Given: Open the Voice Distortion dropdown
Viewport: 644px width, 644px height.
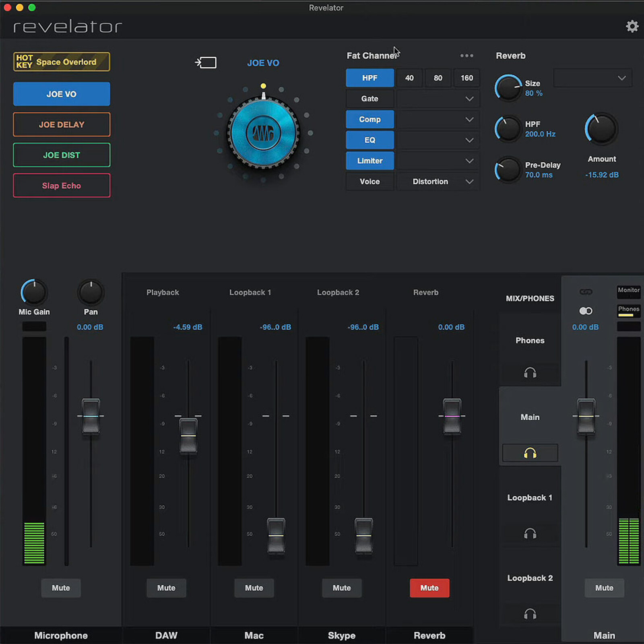Looking at the screenshot, I should click(438, 182).
